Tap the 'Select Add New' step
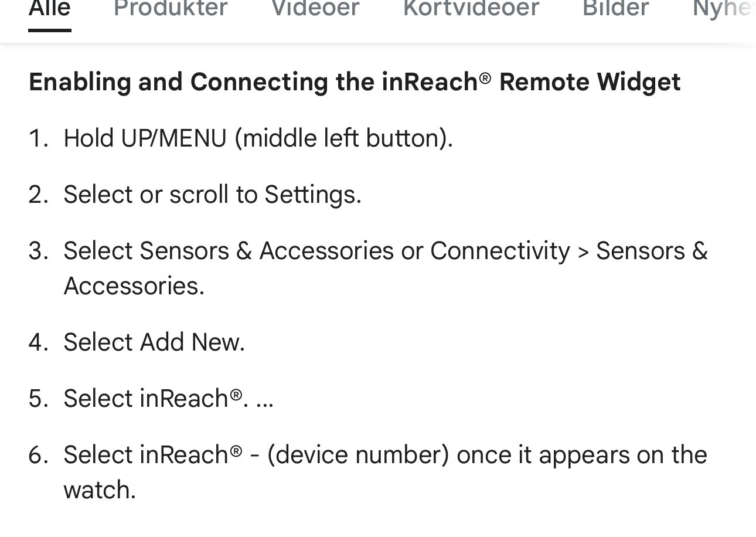This screenshot has height=537, width=756. coord(154,342)
